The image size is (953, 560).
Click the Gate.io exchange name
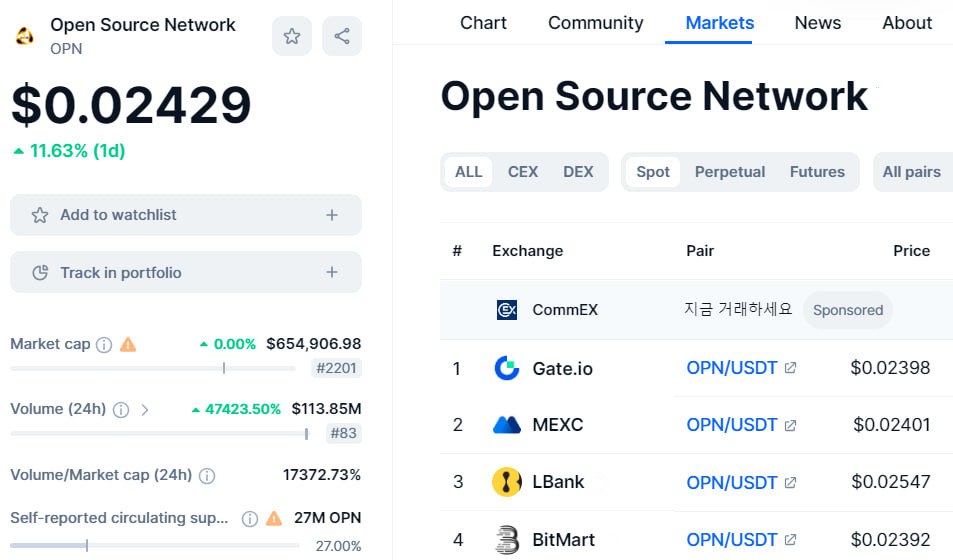(562, 368)
